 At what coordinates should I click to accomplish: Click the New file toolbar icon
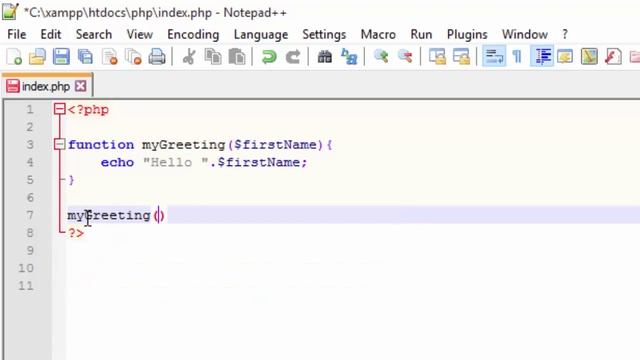[x=14, y=57]
